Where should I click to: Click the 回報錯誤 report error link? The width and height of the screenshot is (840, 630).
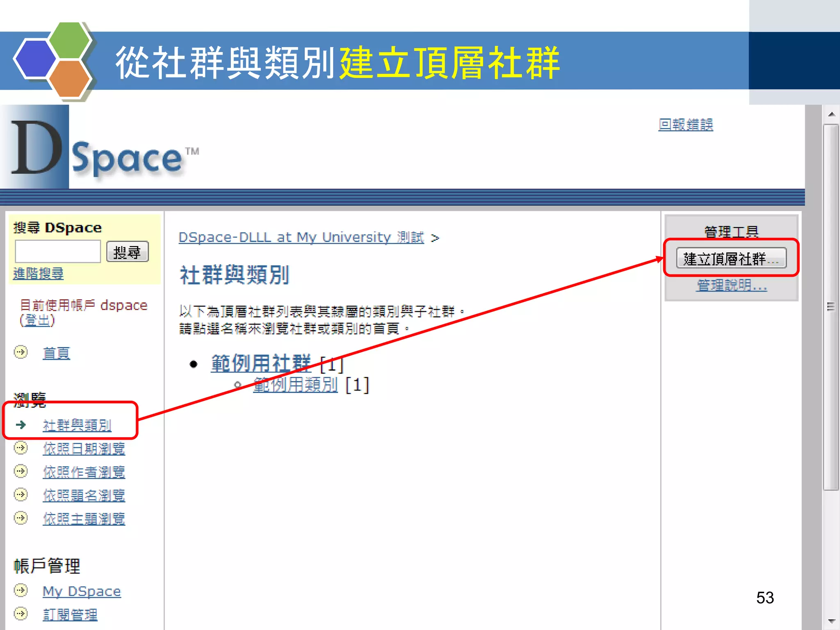click(685, 124)
